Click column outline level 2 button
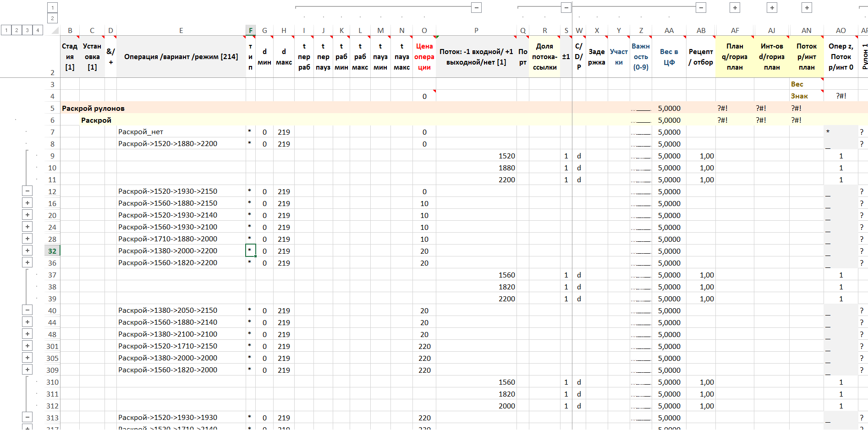868x430 pixels. [x=52, y=18]
